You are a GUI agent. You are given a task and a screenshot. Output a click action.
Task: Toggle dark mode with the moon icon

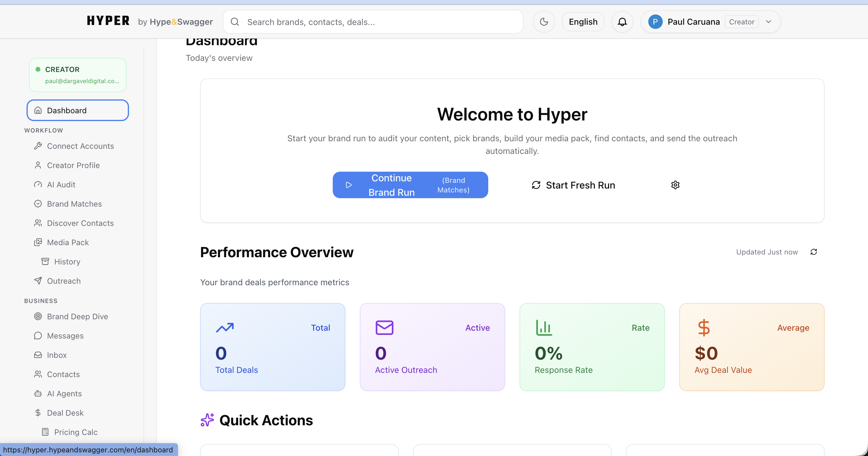[543, 22]
